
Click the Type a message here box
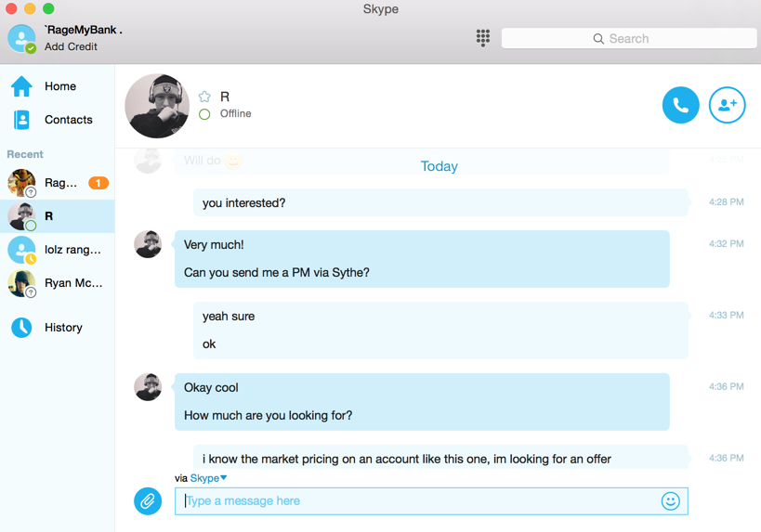(418, 500)
